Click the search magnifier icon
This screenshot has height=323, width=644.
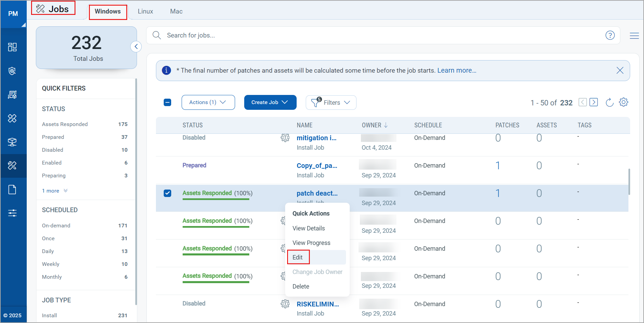coord(157,35)
